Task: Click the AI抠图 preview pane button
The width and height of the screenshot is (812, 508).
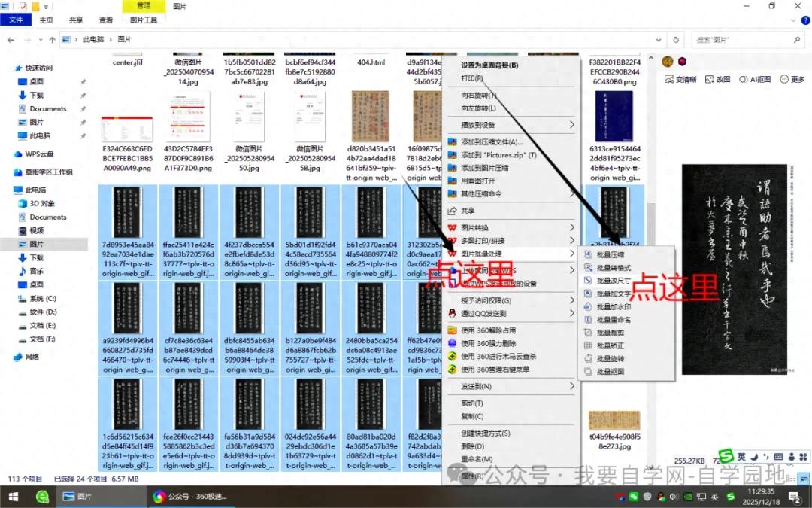Action: point(755,79)
